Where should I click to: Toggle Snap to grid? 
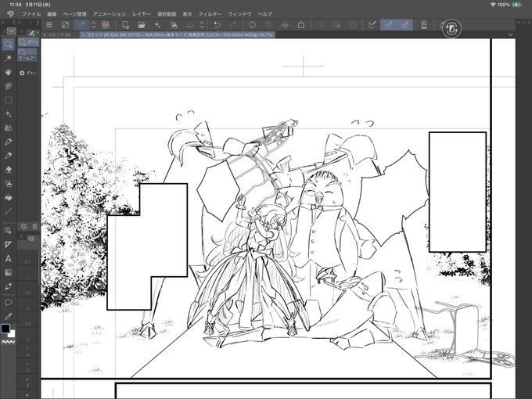pos(405,25)
